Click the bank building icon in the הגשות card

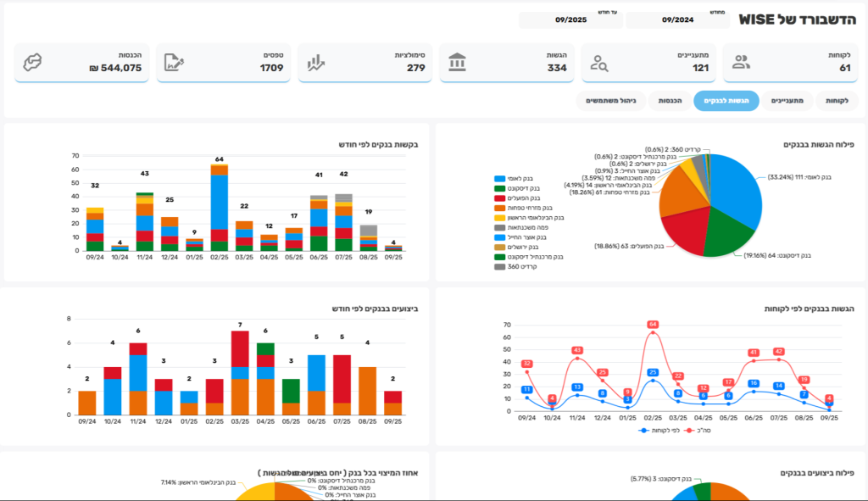pyautogui.click(x=458, y=62)
